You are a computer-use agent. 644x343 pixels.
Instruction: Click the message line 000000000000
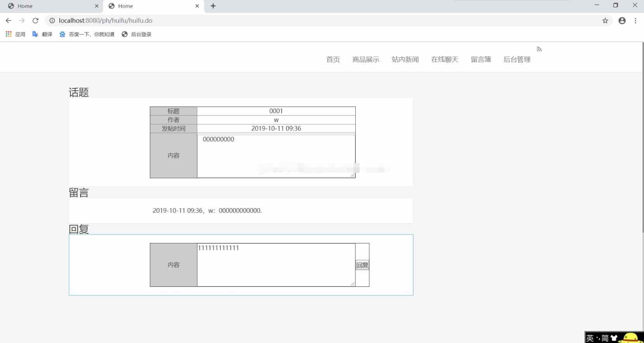tap(207, 210)
